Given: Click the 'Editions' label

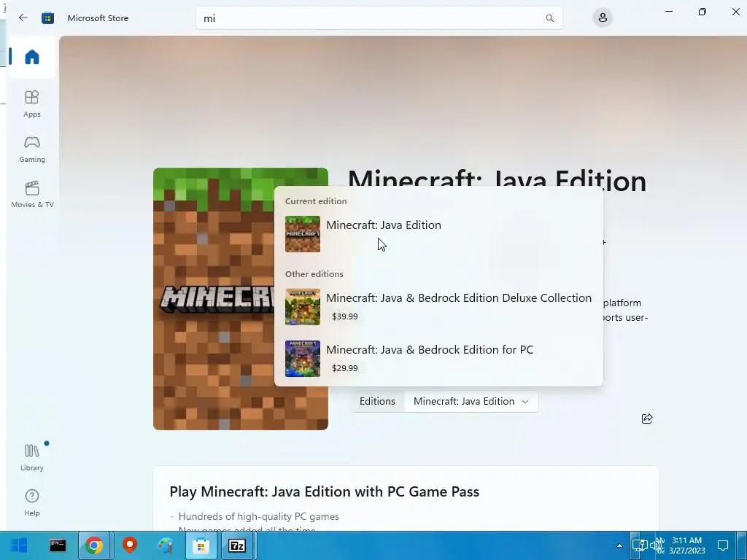Looking at the screenshot, I should tap(377, 402).
